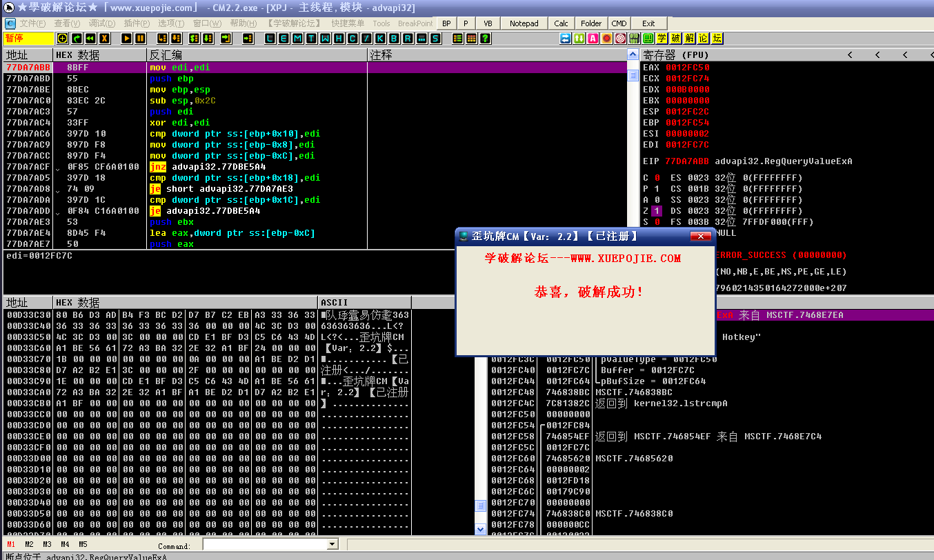Click the 反汇编 column header

[257, 54]
